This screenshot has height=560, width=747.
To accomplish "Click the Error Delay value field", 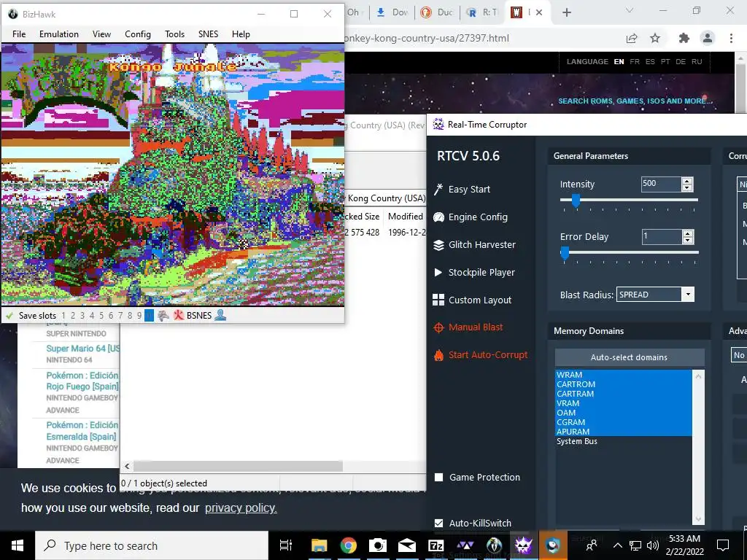I will coord(661,237).
